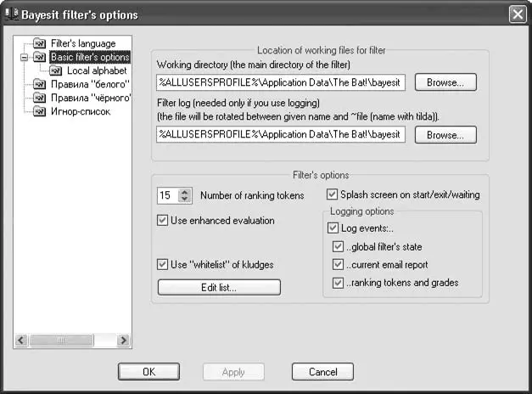The height and width of the screenshot is (394, 532).
Task: Toggle ranking tokens and grades logging
Action: coord(339,283)
